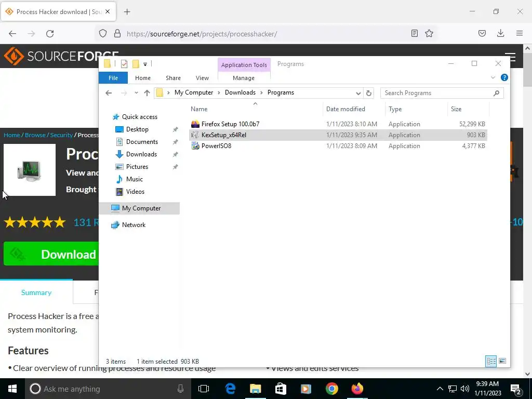This screenshot has height=399, width=532.
Task: Save page to Pocket icon
Action: coord(482,33)
